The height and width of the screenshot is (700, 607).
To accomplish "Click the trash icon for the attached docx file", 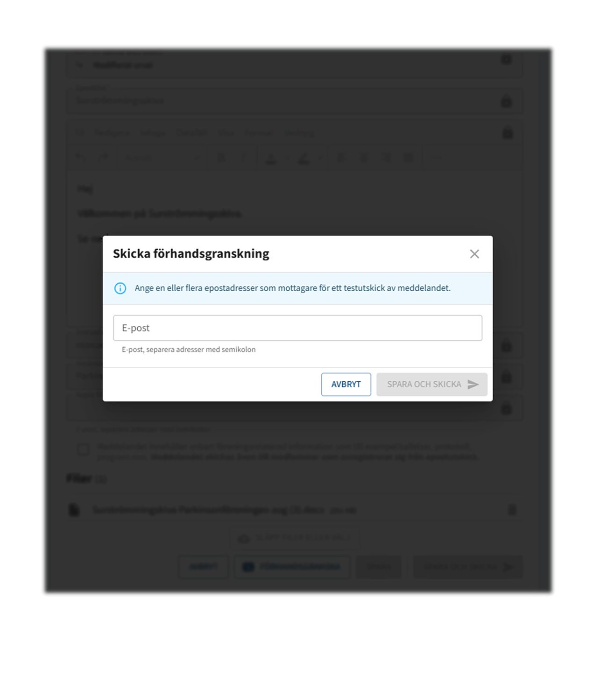I will [512, 510].
